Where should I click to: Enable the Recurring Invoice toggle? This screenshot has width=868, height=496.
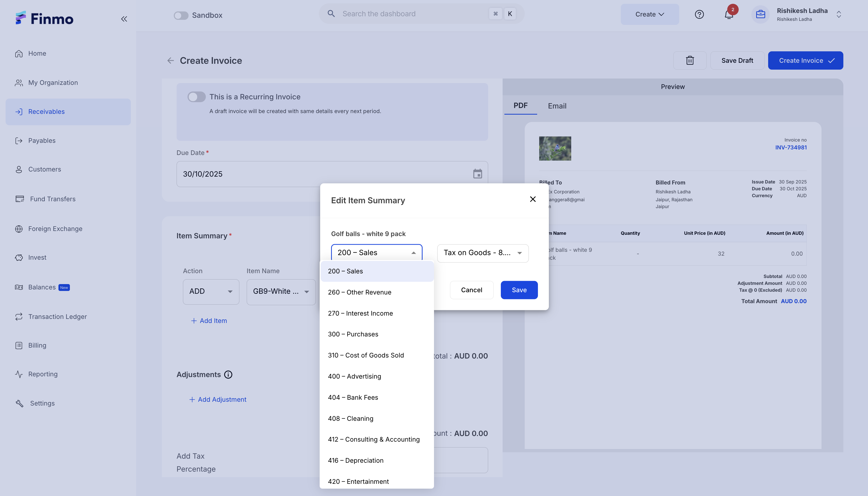tap(197, 97)
